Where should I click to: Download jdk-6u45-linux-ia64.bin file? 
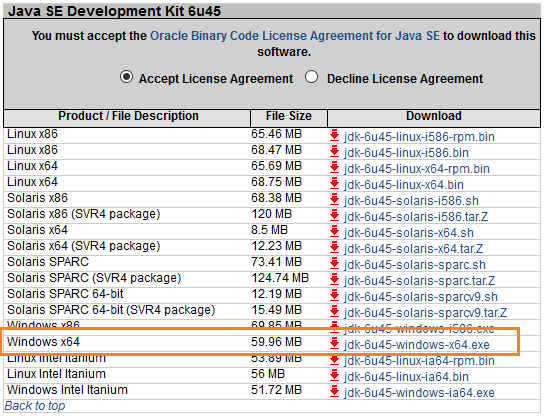click(x=406, y=376)
